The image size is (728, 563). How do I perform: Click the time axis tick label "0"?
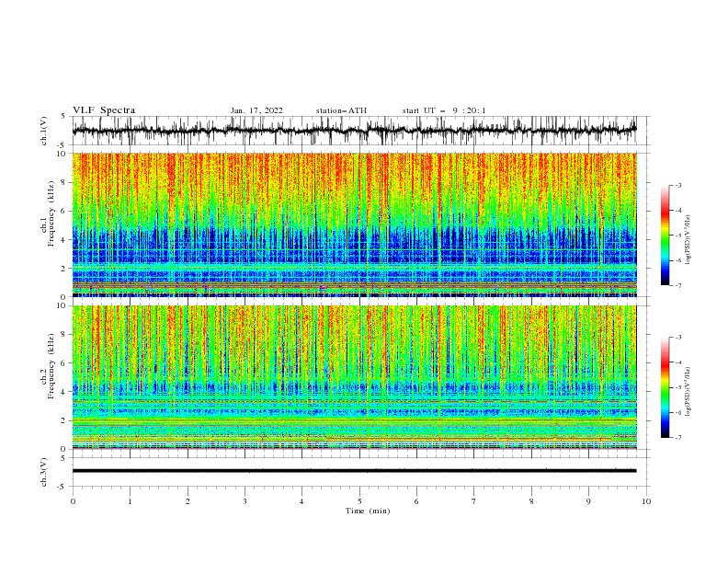[73, 501]
